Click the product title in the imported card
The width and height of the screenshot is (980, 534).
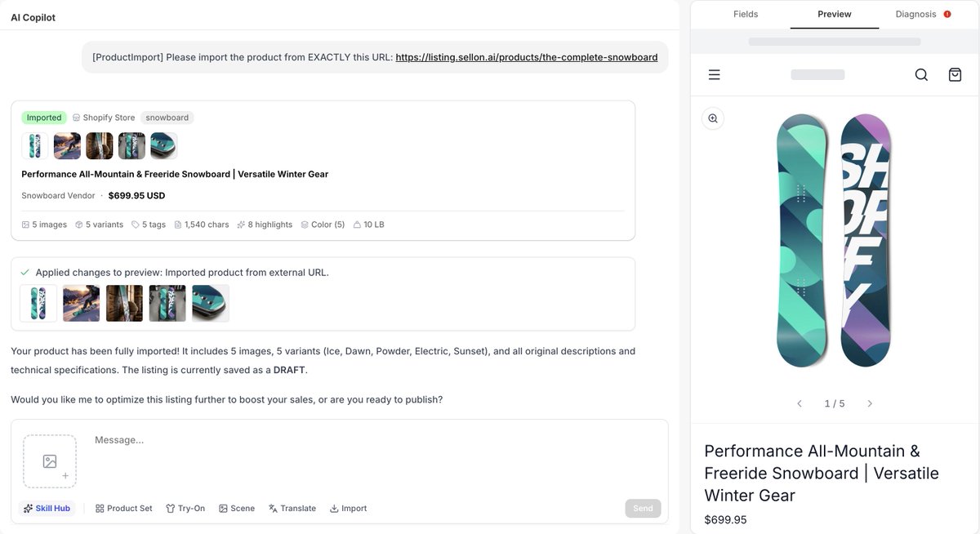[175, 174]
